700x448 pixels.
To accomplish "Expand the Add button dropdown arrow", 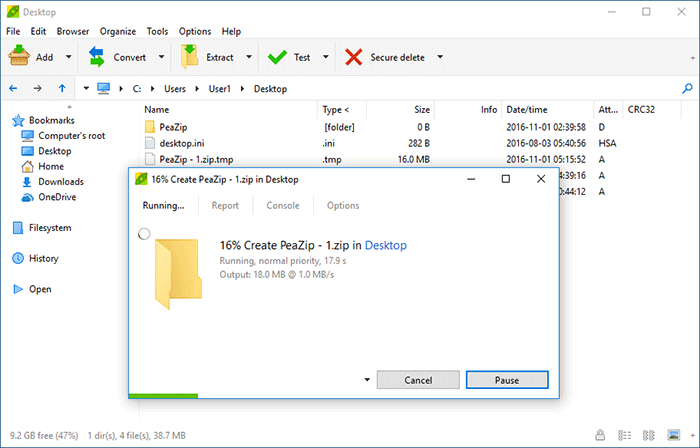I will tap(68, 57).
